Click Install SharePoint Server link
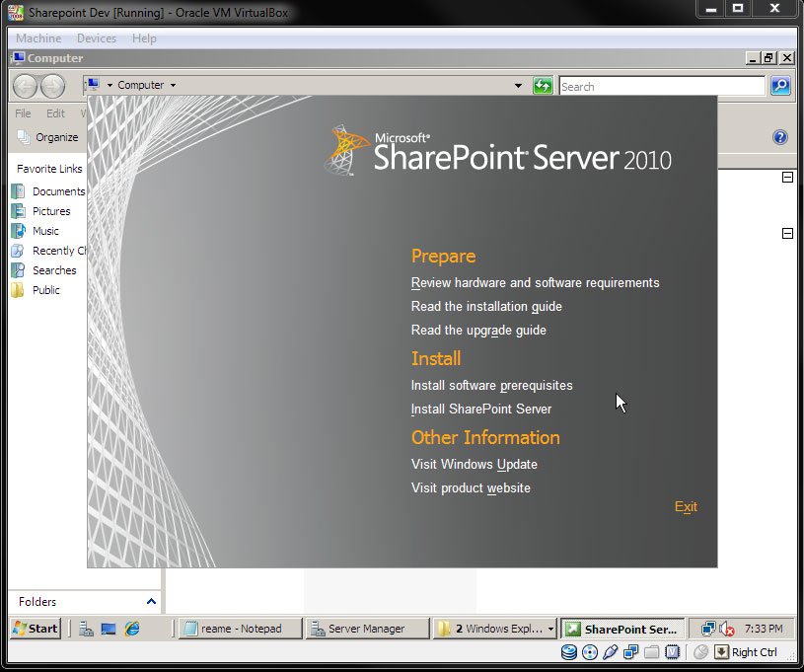804x672 pixels. tap(481, 410)
